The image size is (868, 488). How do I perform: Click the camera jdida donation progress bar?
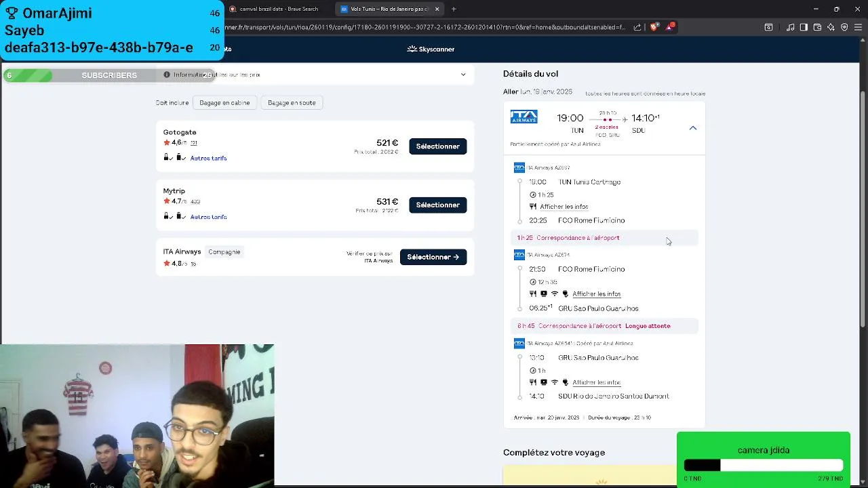[764, 465]
